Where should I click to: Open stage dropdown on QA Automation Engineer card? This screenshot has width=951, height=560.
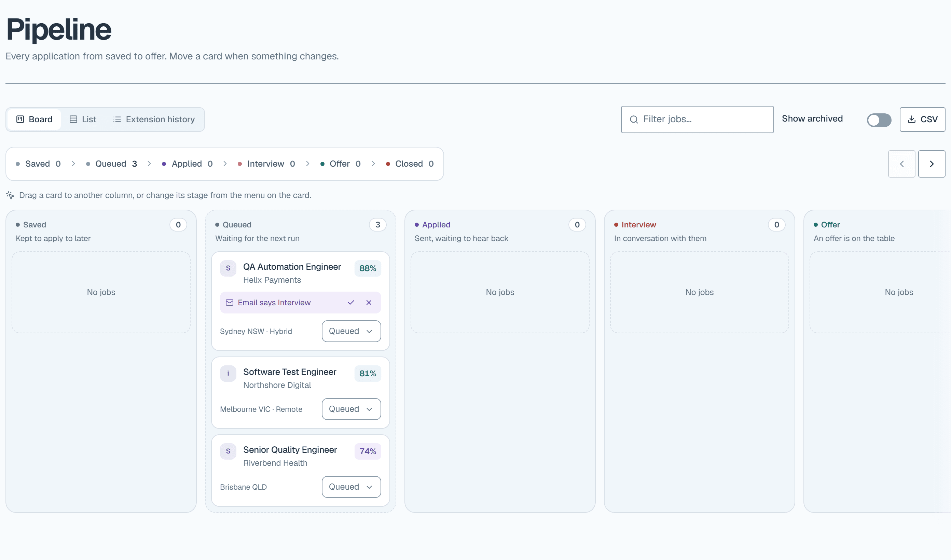[351, 331]
